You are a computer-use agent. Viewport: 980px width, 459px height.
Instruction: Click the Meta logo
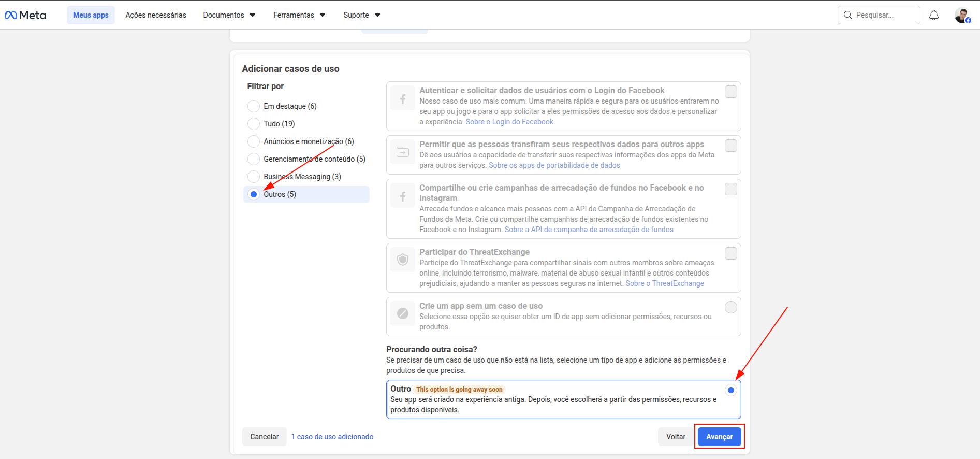pyautogui.click(x=25, y=15)
